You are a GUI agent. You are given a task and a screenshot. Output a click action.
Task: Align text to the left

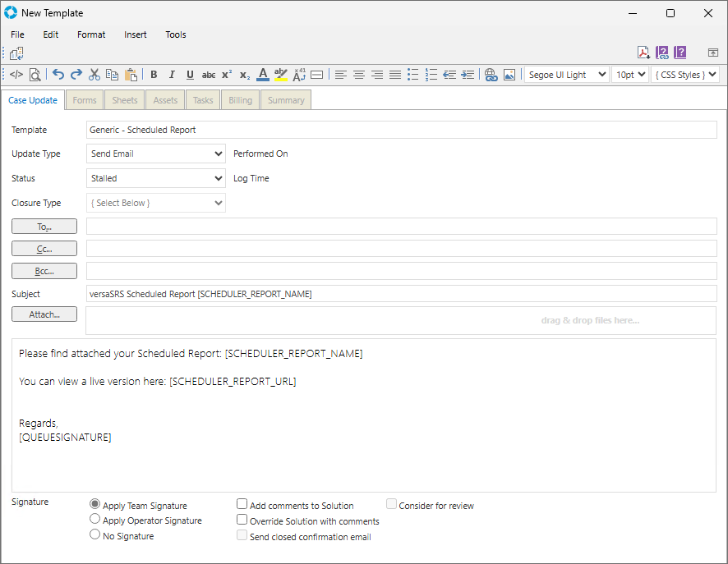(341, 75)
